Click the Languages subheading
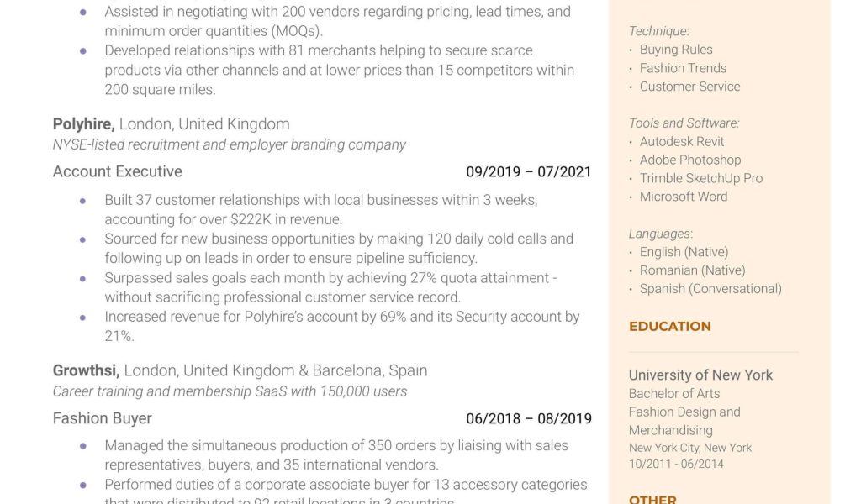This screenshot has height=504, width=861. (660, 234)
